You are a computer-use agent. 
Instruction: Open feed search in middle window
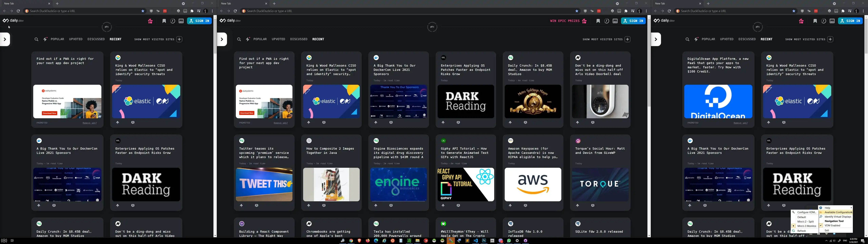coord(239,39)
